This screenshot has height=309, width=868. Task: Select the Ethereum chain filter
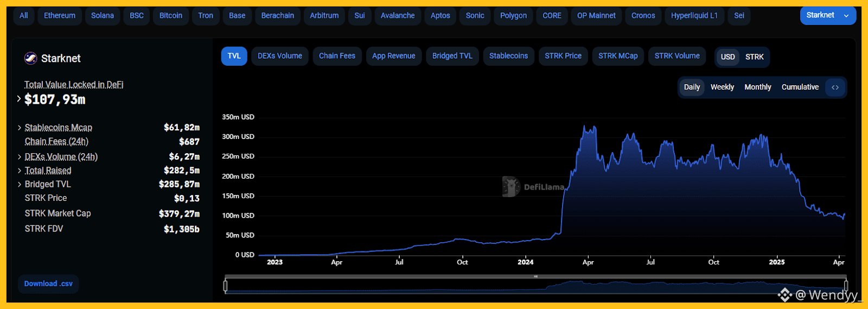[x=60, y=16]
